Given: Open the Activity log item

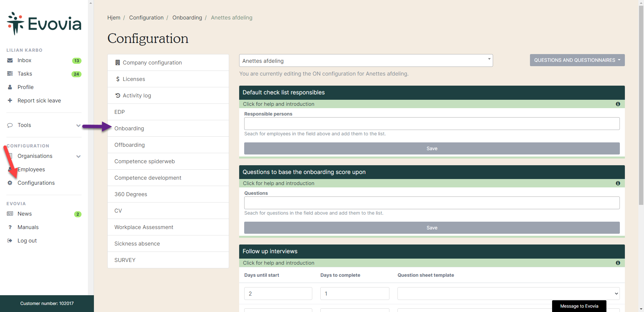Looking at the screenshot, I should (x=168, y=95).
